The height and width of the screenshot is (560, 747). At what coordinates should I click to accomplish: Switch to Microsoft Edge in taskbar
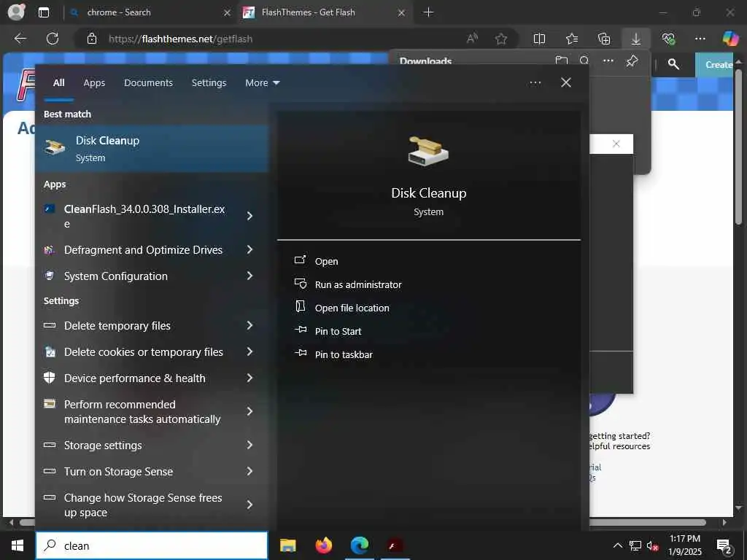(x=360, y=545)
